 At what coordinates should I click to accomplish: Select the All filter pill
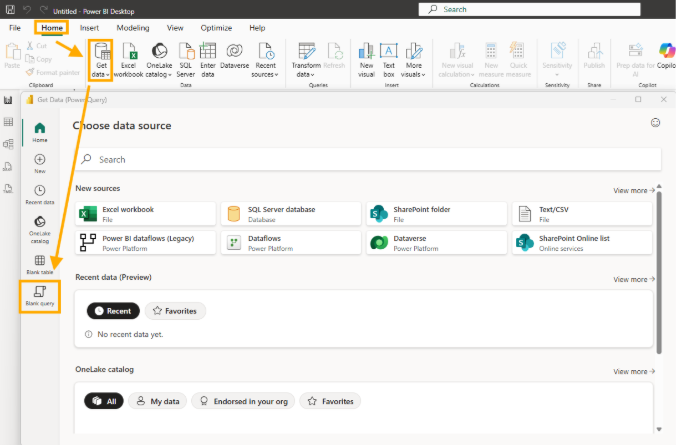tap(104, 401)
